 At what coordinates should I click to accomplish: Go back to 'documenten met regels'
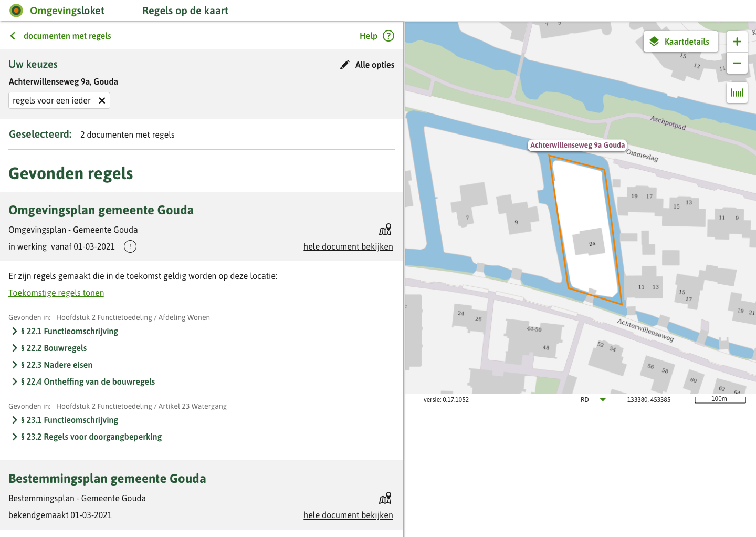pos(67,36)
